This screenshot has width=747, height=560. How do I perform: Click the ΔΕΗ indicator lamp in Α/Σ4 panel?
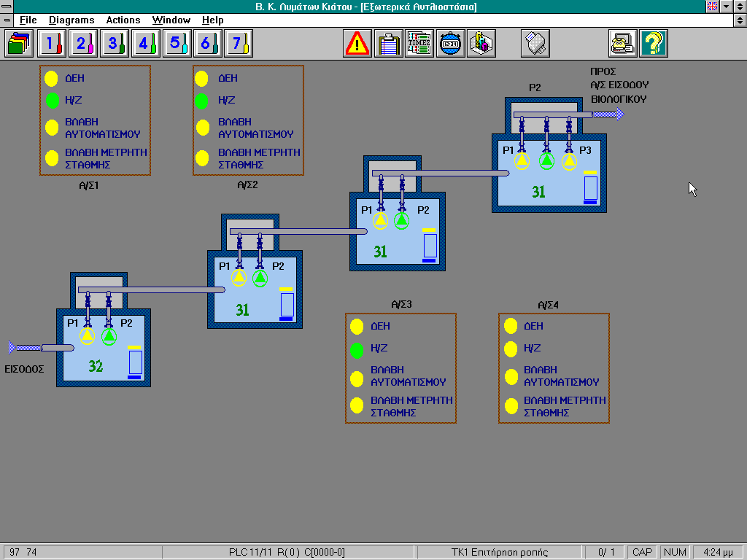(511, 326)
